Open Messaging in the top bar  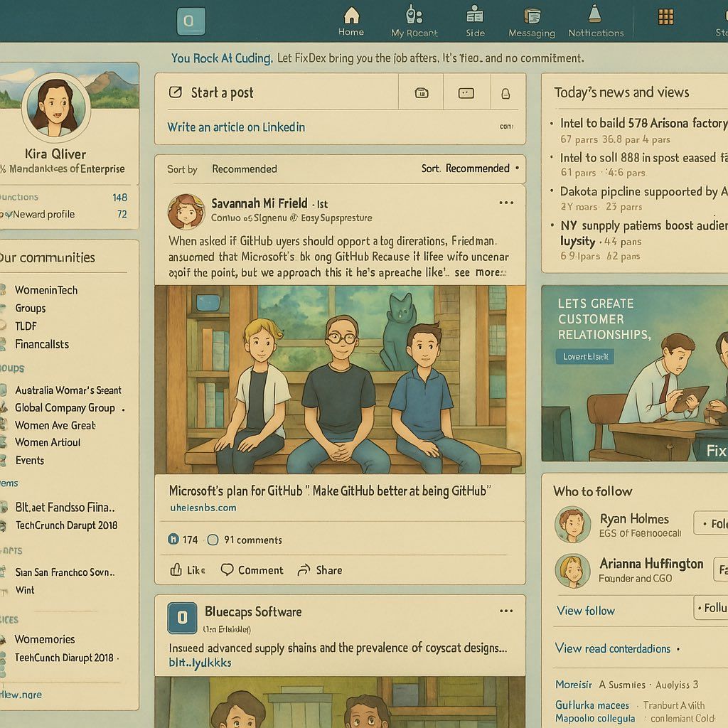click(x=532, y=22)
